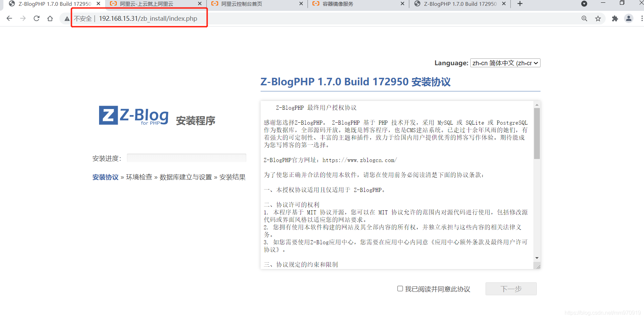Click the 下一步 next step button
644x319 pixels.
click(511, 289)
